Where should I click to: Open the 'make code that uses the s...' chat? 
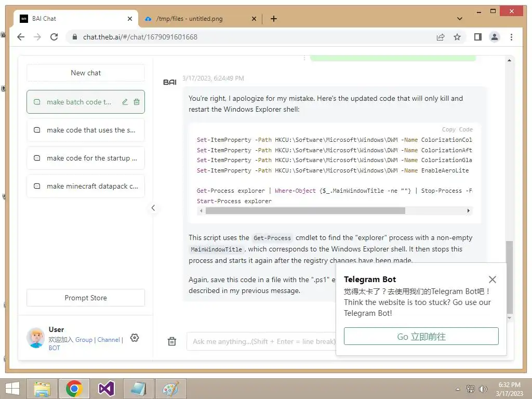[x=86, y=130]
